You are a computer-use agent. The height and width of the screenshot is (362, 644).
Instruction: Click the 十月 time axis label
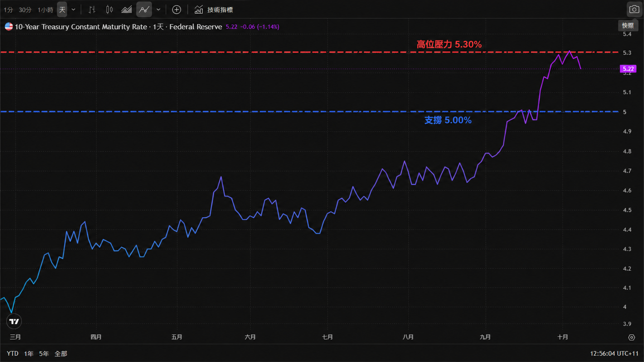[x=563, y=337]
